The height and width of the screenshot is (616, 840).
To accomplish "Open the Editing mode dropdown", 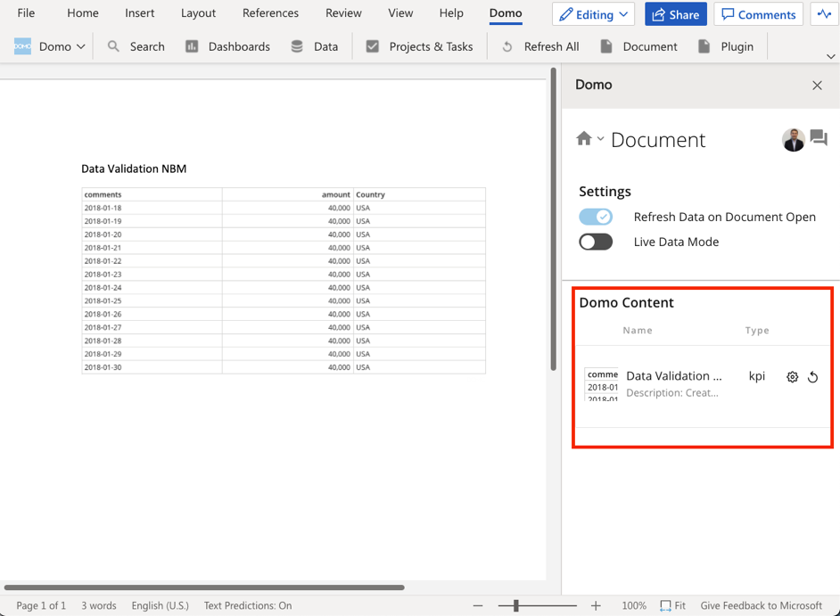I will click(x=593, y=14).
